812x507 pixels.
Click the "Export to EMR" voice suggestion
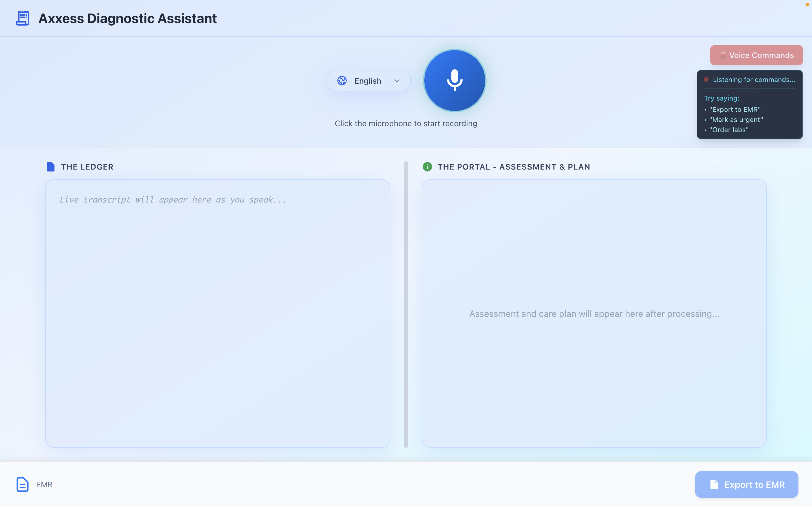[x=734, y=110]
